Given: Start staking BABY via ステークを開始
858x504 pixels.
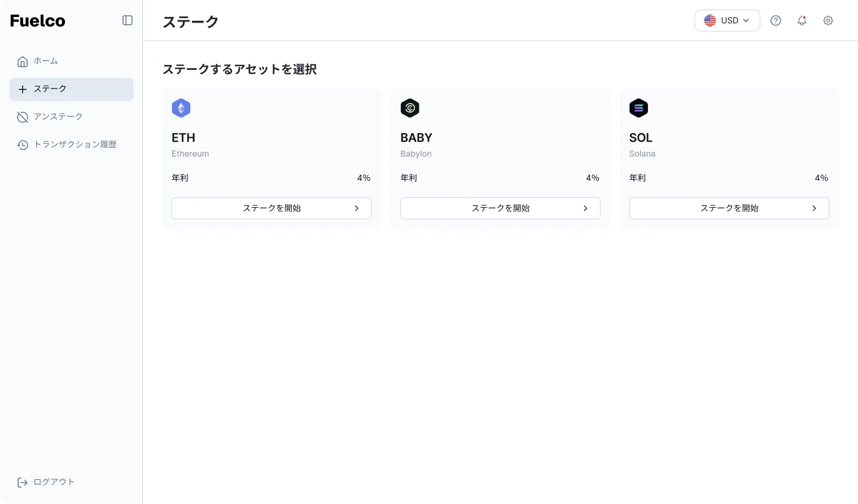Looking at the screenshot, I should click(x=500, y=208).
